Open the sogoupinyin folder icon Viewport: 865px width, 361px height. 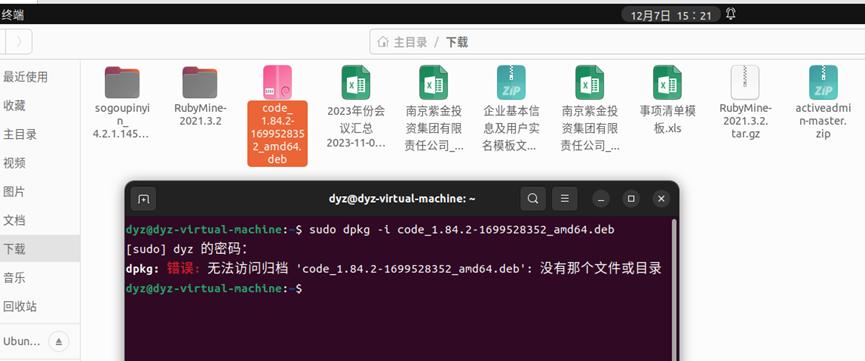pos(122,82)
